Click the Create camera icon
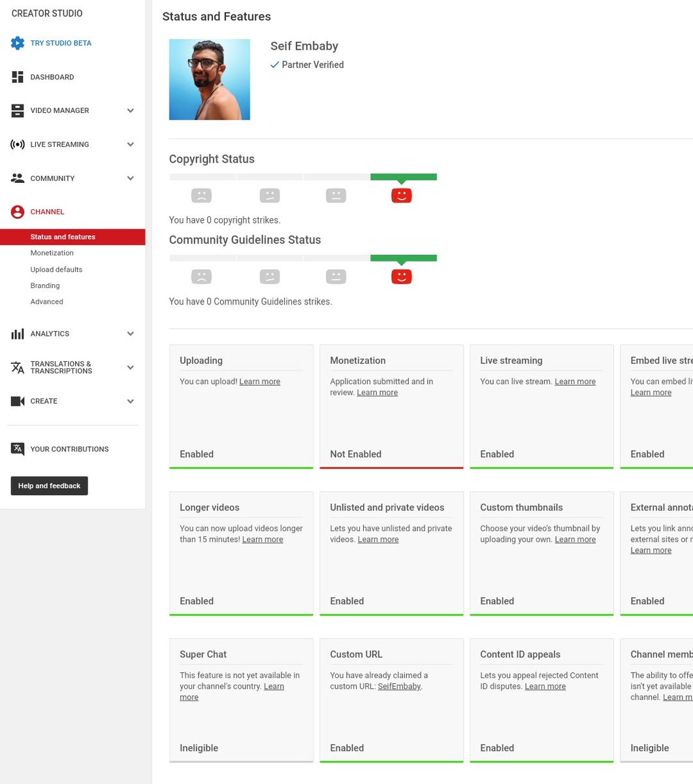Image resolution: width=693 pixels, height=784 pixels. [x=18, y=401]
